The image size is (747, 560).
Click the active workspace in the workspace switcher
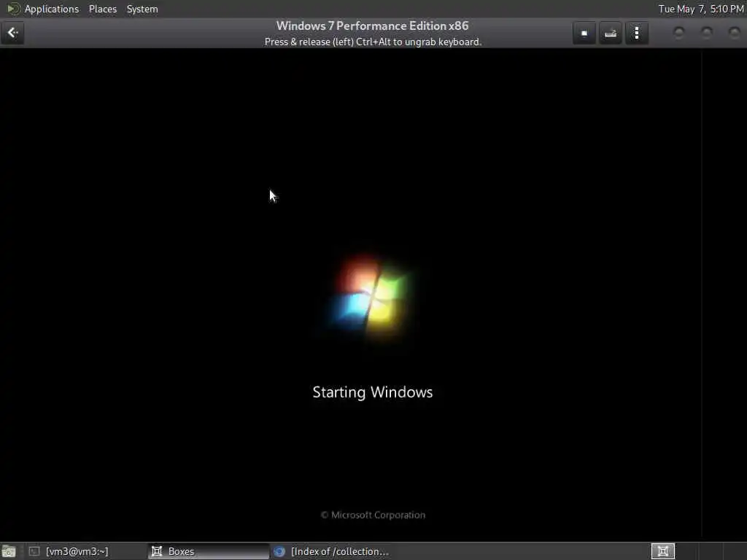tap(662, 551)
